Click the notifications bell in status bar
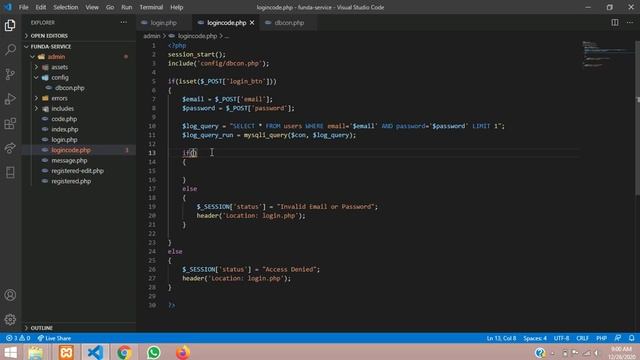The width and height of the screenshot is (640, 360). [x=631, y=338]
